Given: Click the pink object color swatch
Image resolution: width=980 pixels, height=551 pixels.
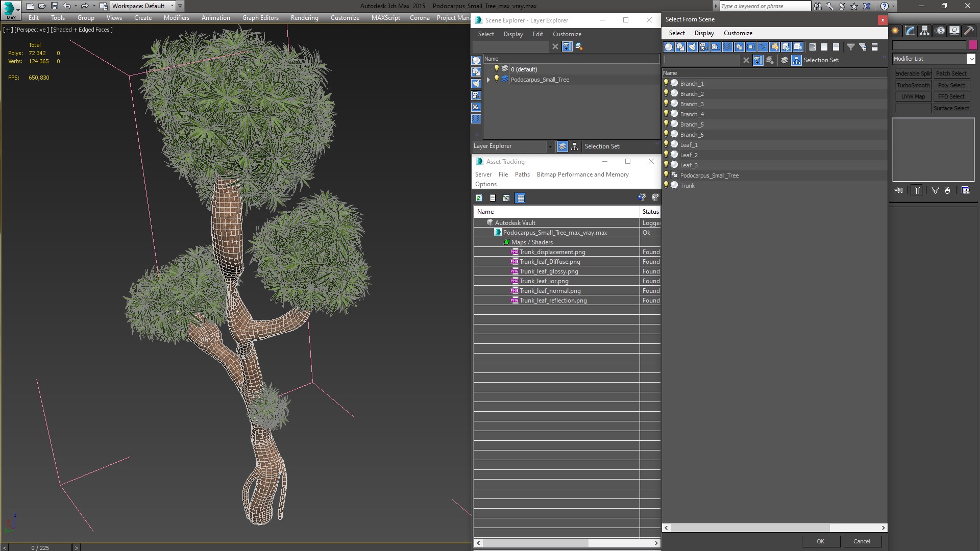Looking at the screenshot, I should coord(972,45).
